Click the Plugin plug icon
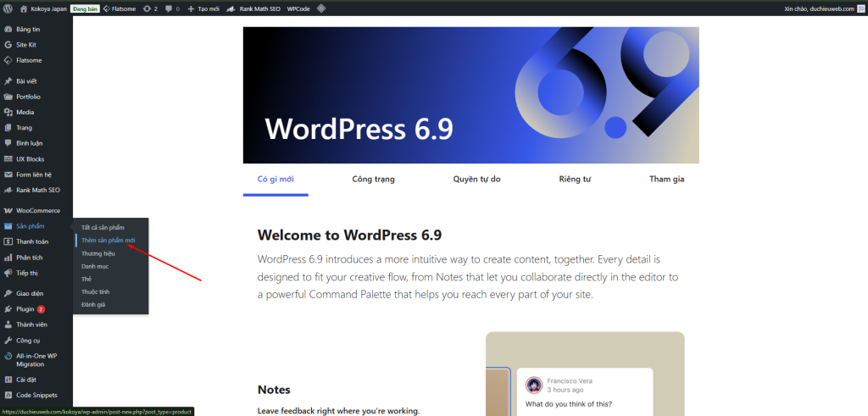The image size is (868, 416). [8, 309]
